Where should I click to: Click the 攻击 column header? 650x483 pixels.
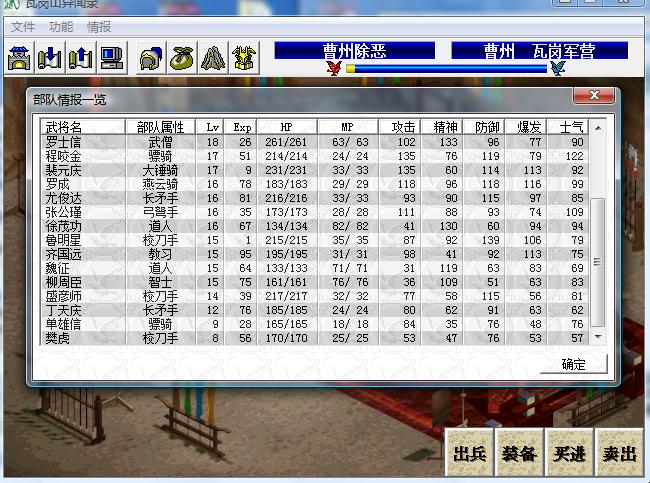[x=400, y=127]
